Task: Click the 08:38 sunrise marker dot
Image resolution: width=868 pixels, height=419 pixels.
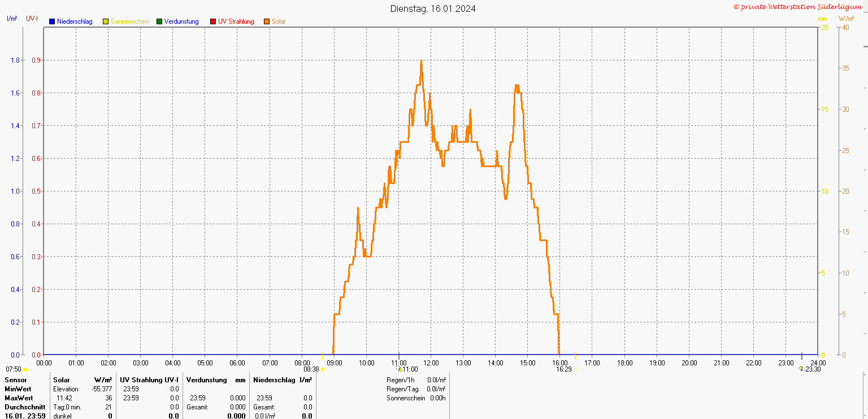Action: click(x=323, y=369)
